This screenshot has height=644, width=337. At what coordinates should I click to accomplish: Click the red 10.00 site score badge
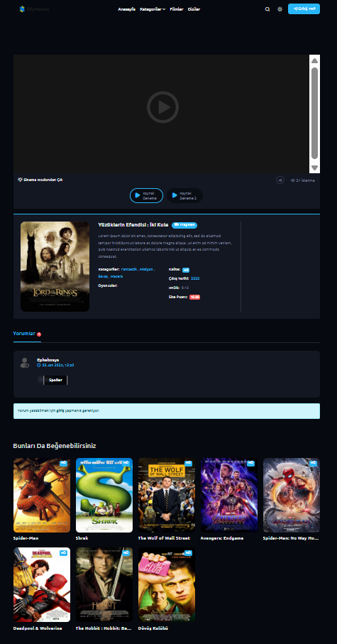coord(195,297)
